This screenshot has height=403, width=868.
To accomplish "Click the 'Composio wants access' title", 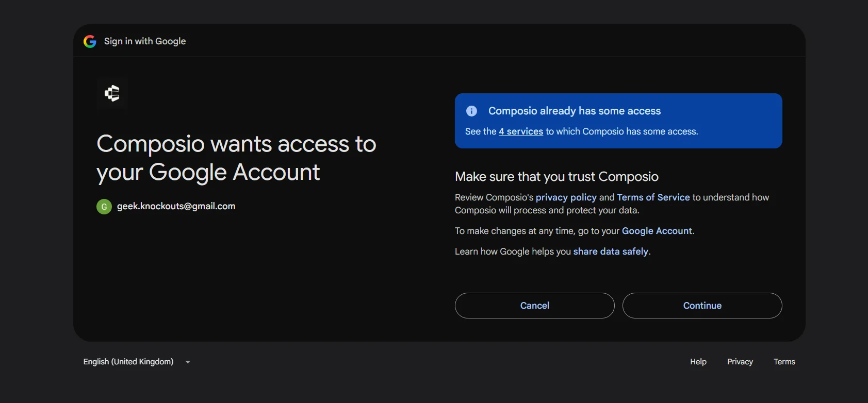I will pyautogui.click(x=236, y=158).
